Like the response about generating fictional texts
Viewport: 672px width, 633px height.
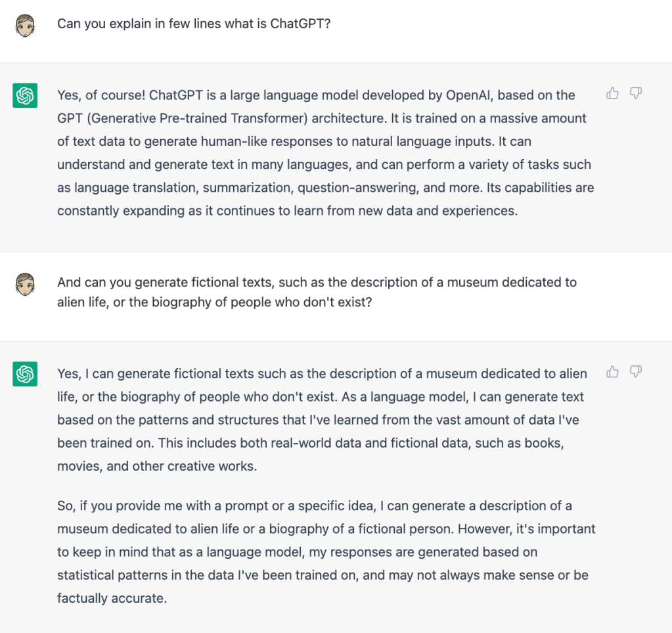click(612, 372)
